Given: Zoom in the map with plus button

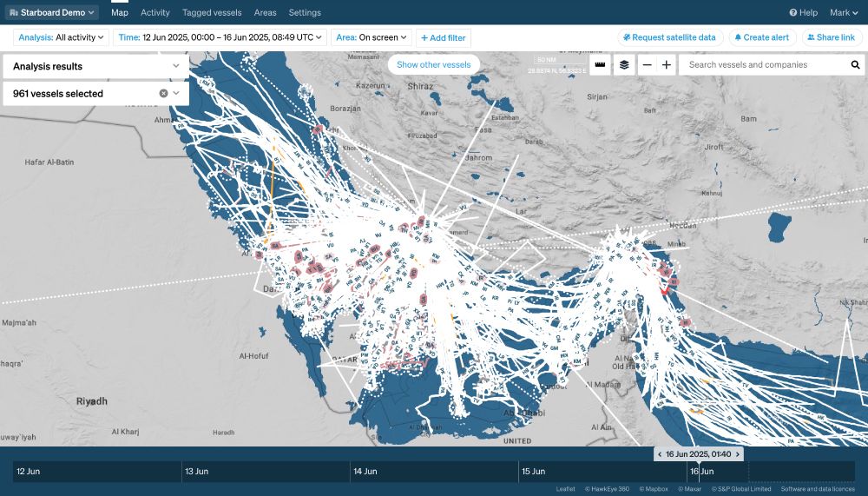Looking at the screenshot, I should point(667,65).
